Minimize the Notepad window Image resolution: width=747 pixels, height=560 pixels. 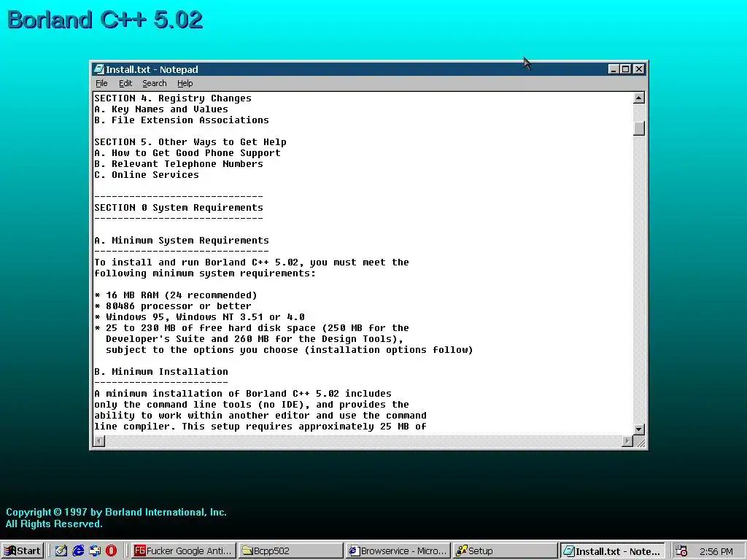pos(614,69)
